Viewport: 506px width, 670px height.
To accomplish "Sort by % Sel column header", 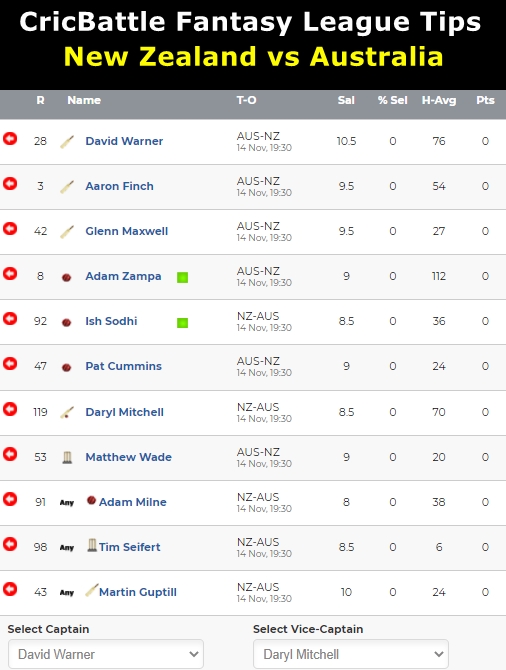I will click(x=392, y=100).
